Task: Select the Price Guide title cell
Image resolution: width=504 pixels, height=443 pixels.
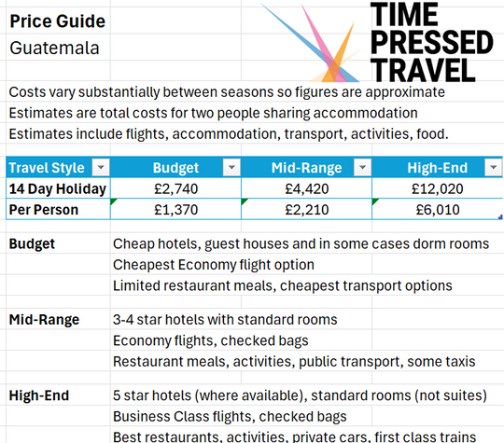Action: (x=58, y=21)
